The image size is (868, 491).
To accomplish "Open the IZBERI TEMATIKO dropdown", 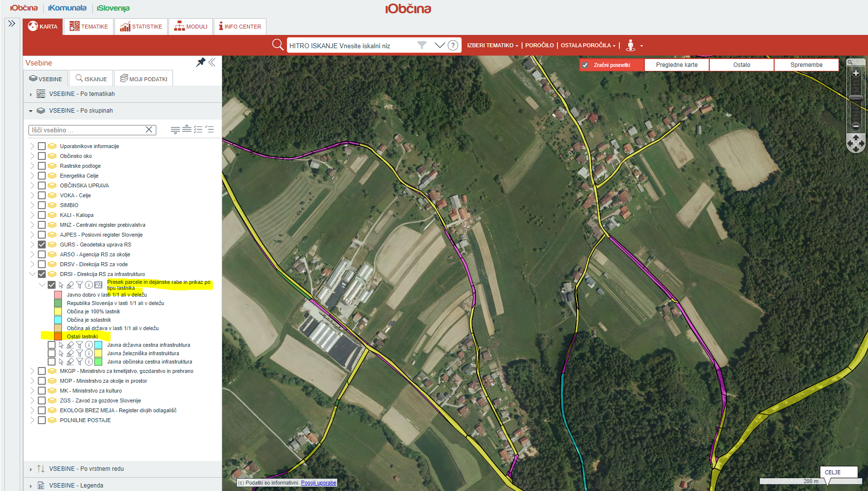I will point(492,45).
